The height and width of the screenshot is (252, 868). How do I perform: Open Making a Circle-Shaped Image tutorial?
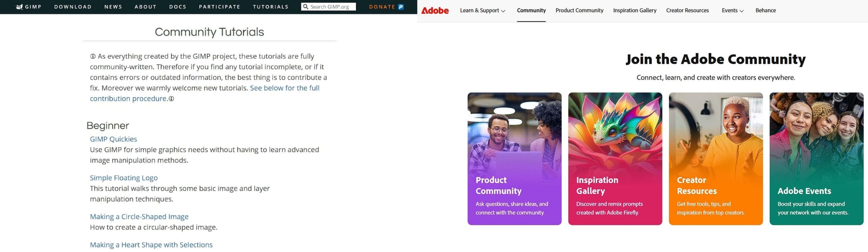139,216
